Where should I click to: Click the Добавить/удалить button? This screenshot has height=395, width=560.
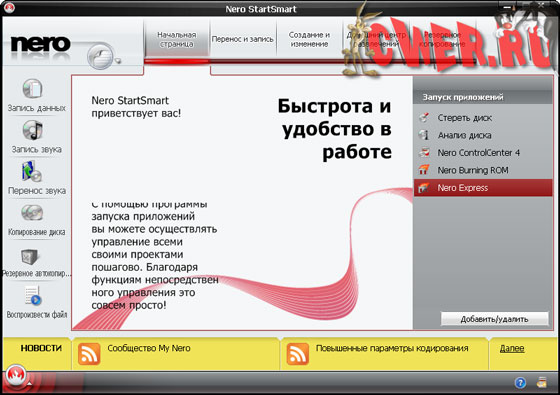click(494, 319)
